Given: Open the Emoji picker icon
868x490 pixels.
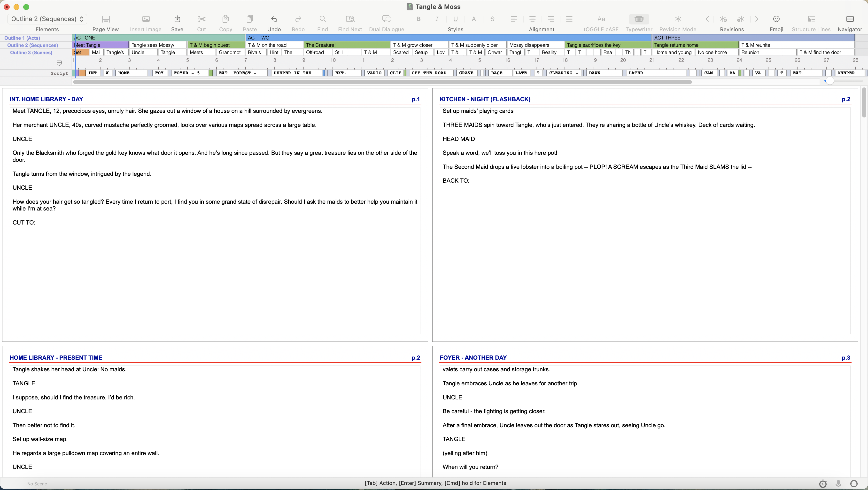Looking at the screenshot, I should (x=776, y=19).
